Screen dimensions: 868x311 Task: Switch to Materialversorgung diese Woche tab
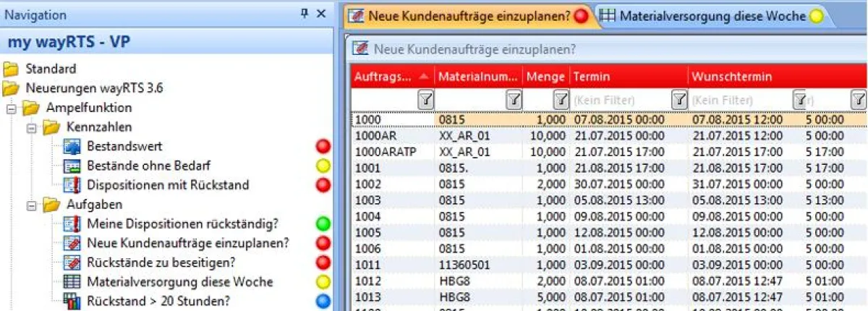coord(712,16)
